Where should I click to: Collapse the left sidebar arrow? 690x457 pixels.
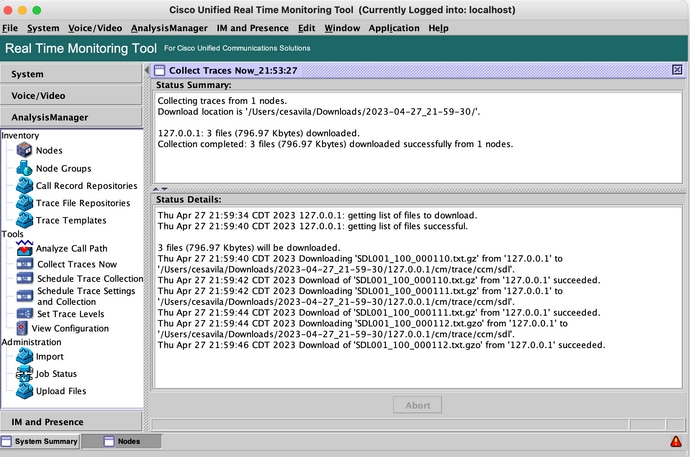[x=147, y=70]
